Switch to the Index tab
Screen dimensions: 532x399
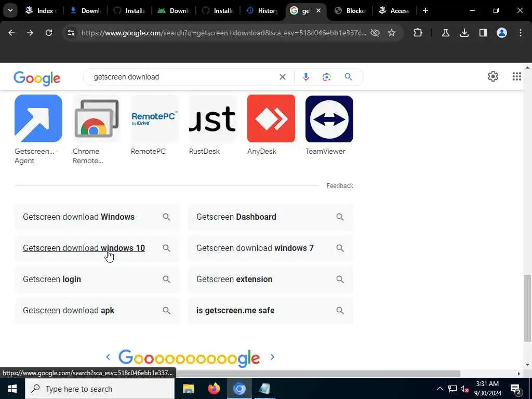pos(42,10)
